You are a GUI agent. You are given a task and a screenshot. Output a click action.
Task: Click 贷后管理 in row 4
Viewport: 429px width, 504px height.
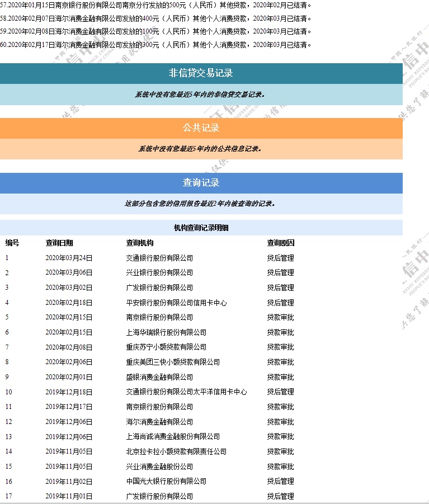pyautogui.click(x=281, y=303)
